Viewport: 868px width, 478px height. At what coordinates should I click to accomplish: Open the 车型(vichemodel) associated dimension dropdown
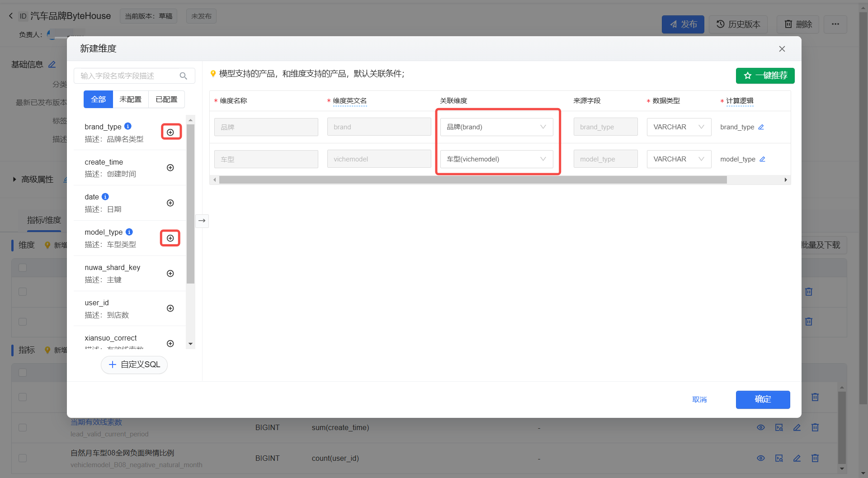[496, 159]
